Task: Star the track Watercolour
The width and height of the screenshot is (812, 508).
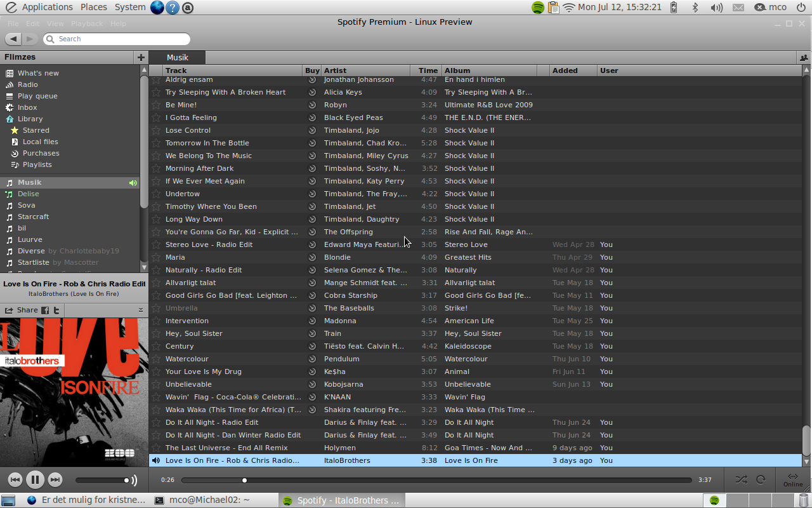Action: click(x=156, y=359)
